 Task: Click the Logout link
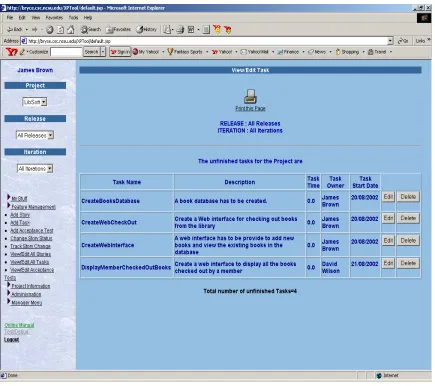point(11,340)
